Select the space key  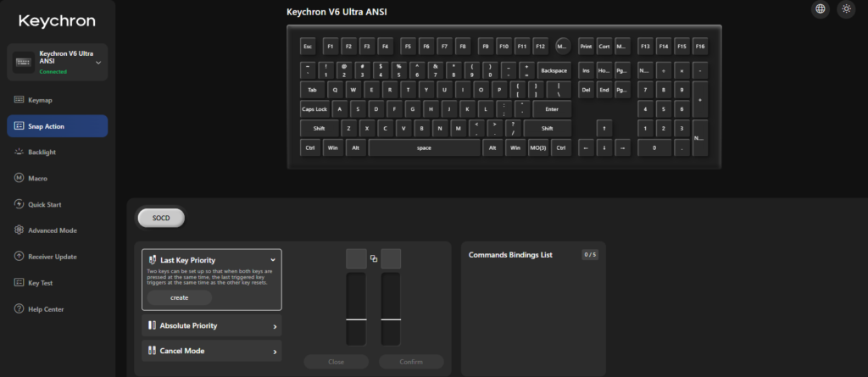(424, 147)
